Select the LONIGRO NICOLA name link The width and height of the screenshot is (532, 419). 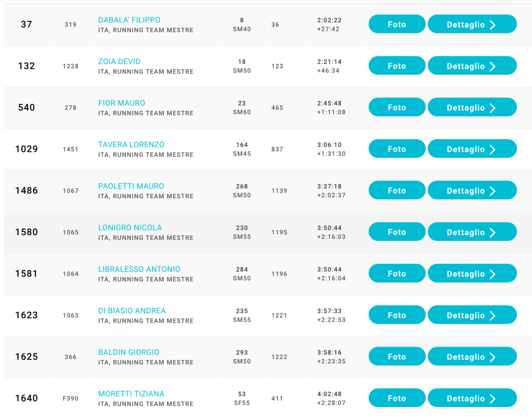tap(130, 227)
